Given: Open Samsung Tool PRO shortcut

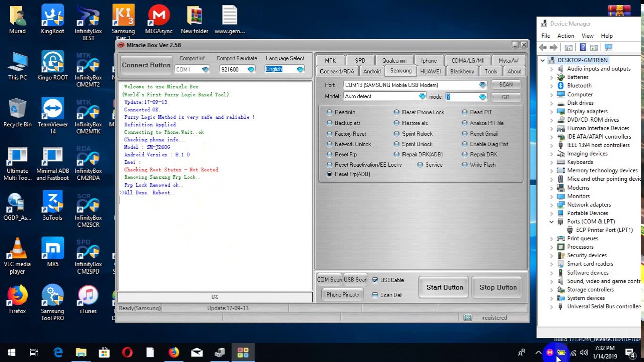Looking at the screenshot, I should 52,303.
